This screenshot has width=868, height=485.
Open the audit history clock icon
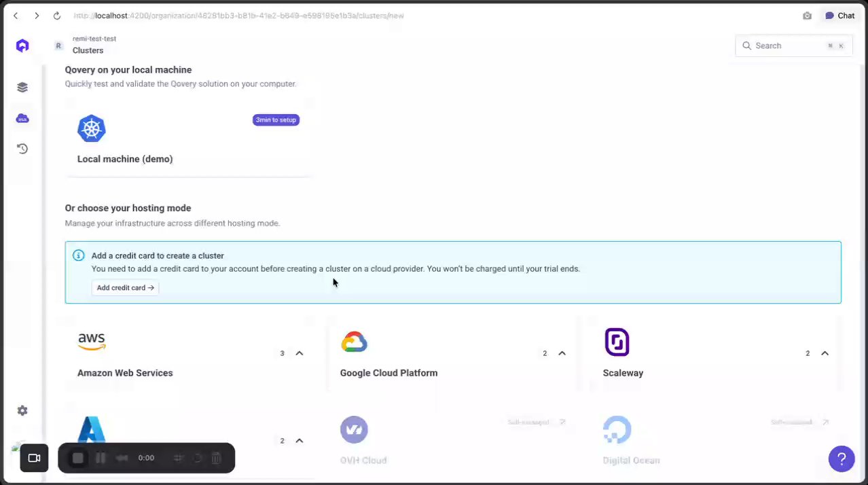pos(22,149)
